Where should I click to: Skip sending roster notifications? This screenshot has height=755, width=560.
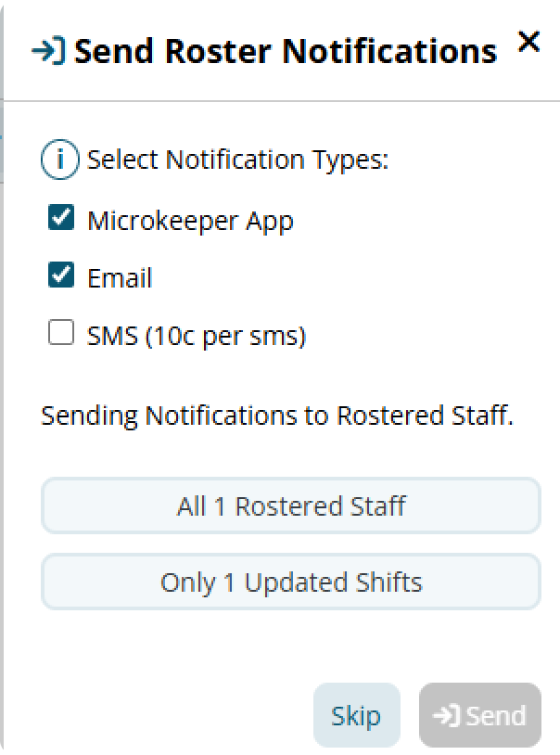coord(356,715)
